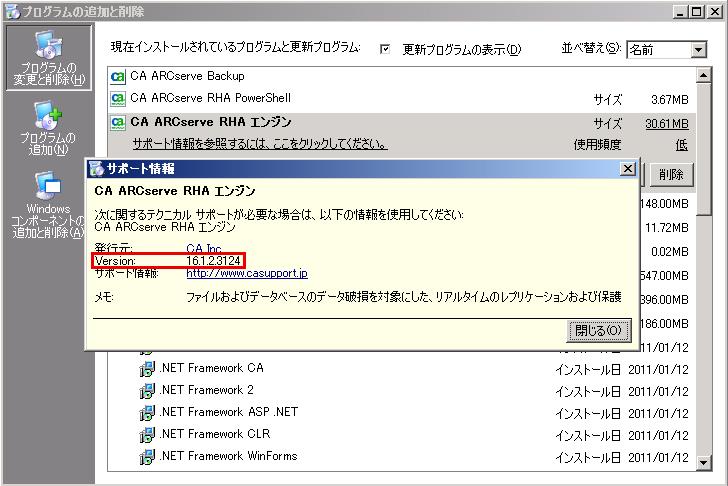Image resolution: width=728 pixels, height=486 pixels.
Task: Open プログラムの変更と削除 sidebar icon
Action: pos(49,58)
